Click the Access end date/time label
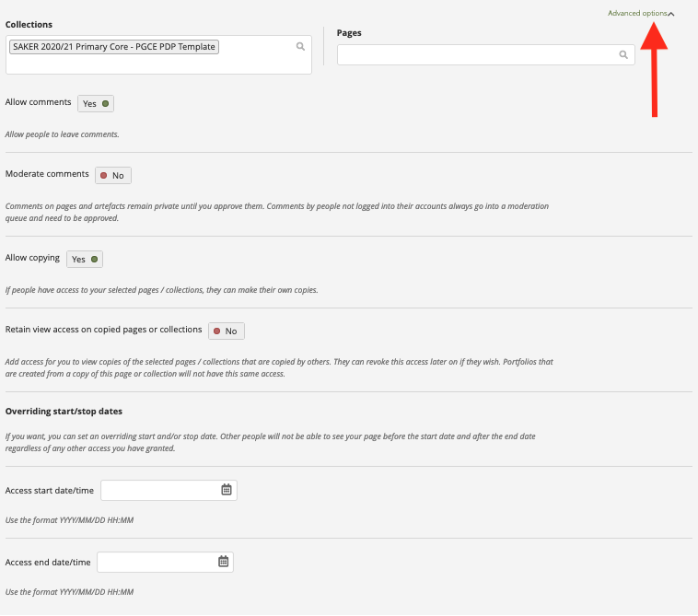The image size is (698, 616). (48, 563)
